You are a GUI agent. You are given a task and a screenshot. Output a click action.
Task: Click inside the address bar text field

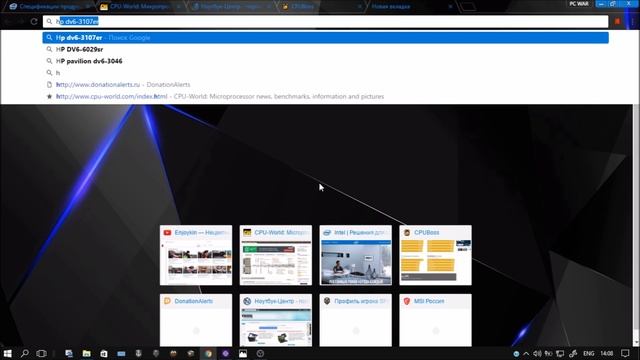(x=325, y=21)
